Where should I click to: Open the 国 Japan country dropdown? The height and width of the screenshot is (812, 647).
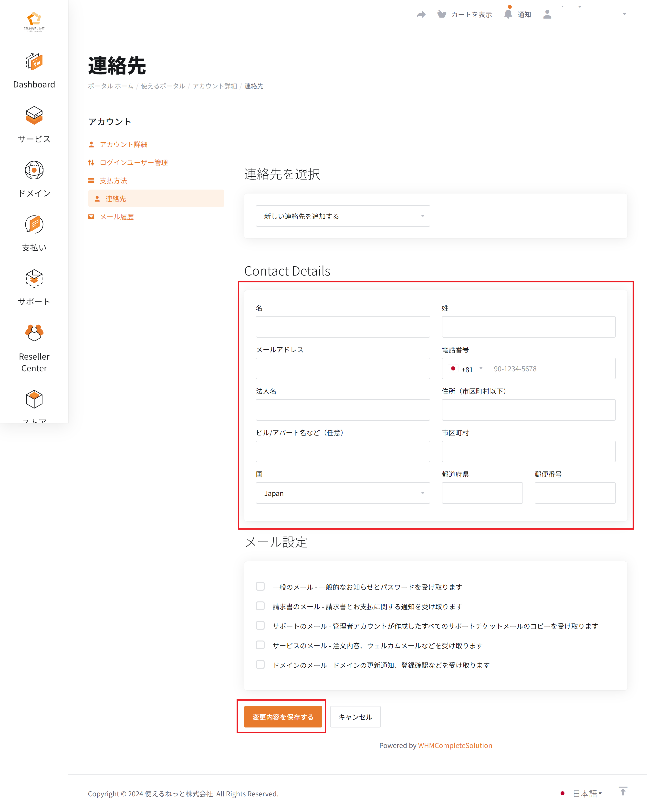[343, 493]
